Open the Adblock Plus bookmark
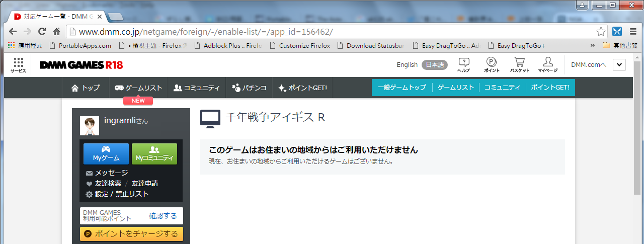The height and width of the screenshot is (244, 644). click(x=228, y=45)
